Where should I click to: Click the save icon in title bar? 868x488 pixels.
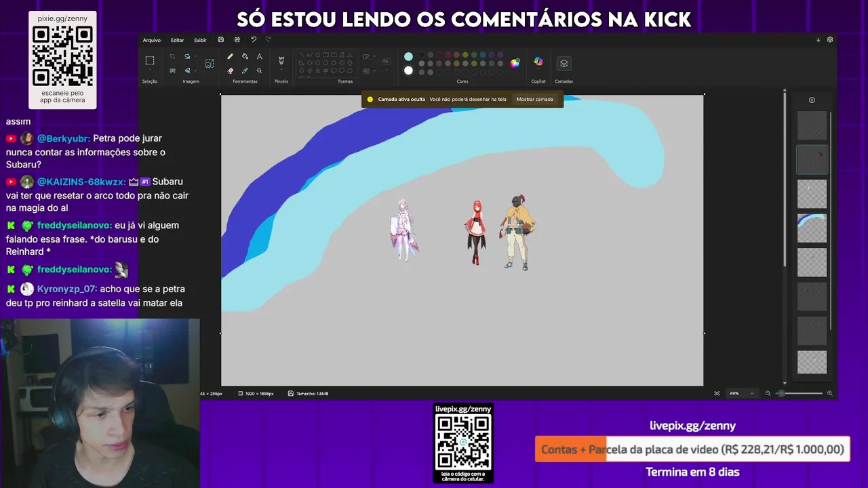tap(221, 40)
